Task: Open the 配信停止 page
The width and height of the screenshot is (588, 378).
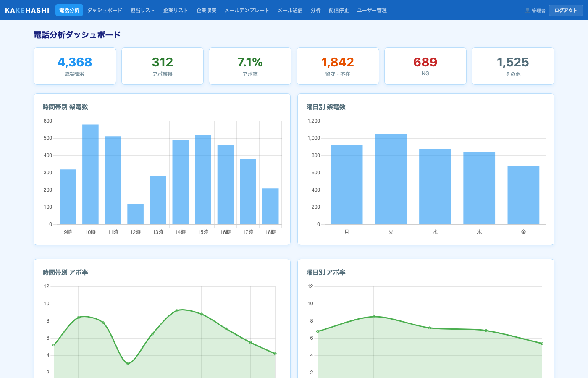Action: [x=339, y=10]
